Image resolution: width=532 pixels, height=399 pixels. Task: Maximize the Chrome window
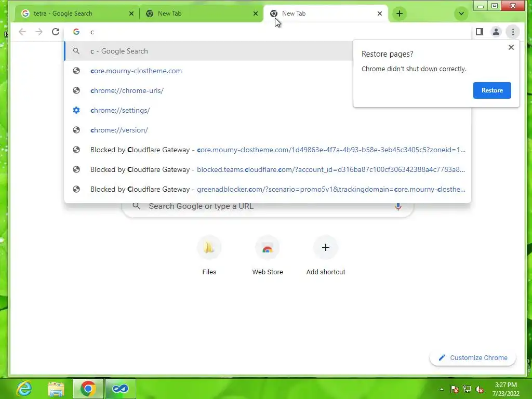[495, 6]
